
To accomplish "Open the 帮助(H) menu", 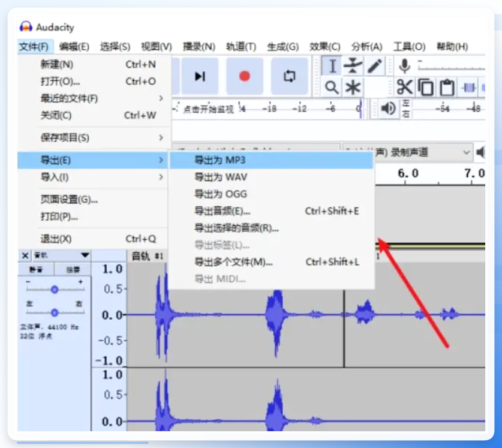I will click(452, 47).
